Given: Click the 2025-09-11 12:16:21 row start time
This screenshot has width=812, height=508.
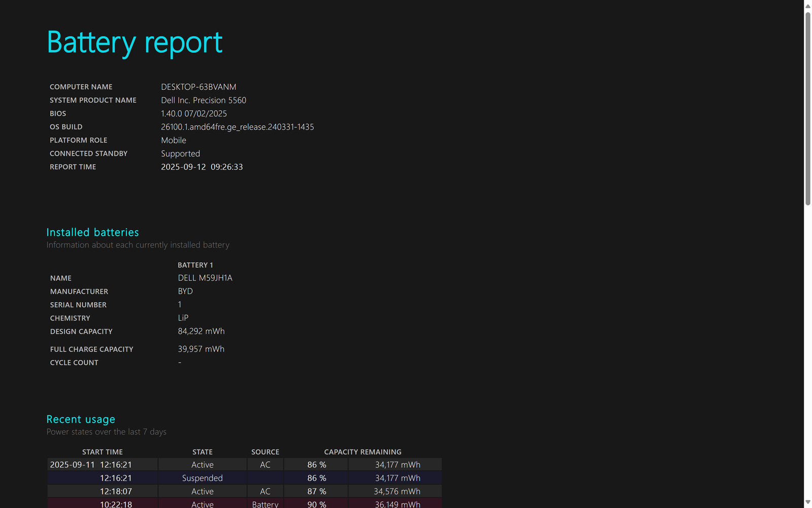Looking at the screenshot, I should 91,465.
